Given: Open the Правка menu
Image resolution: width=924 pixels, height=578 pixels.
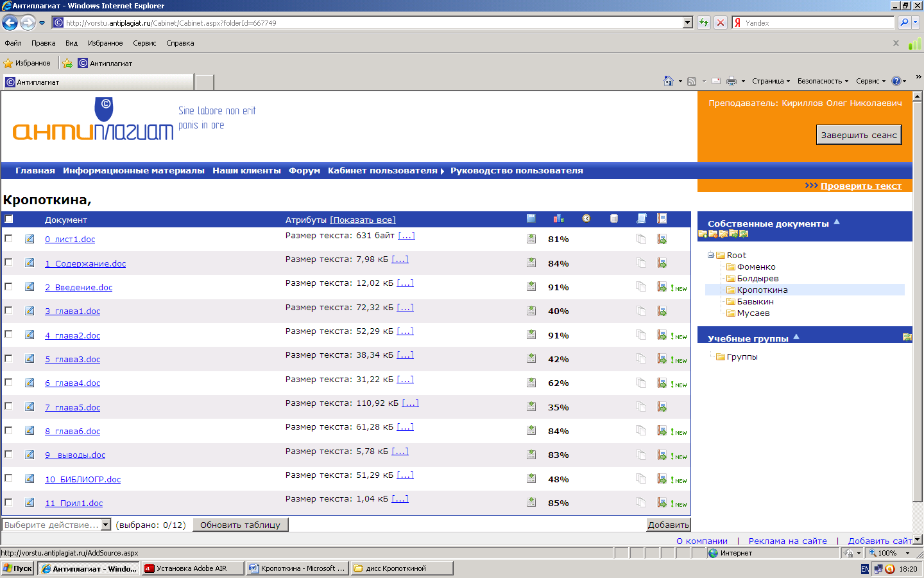Looking at the screenshot, I should click(x=44, y=43).
